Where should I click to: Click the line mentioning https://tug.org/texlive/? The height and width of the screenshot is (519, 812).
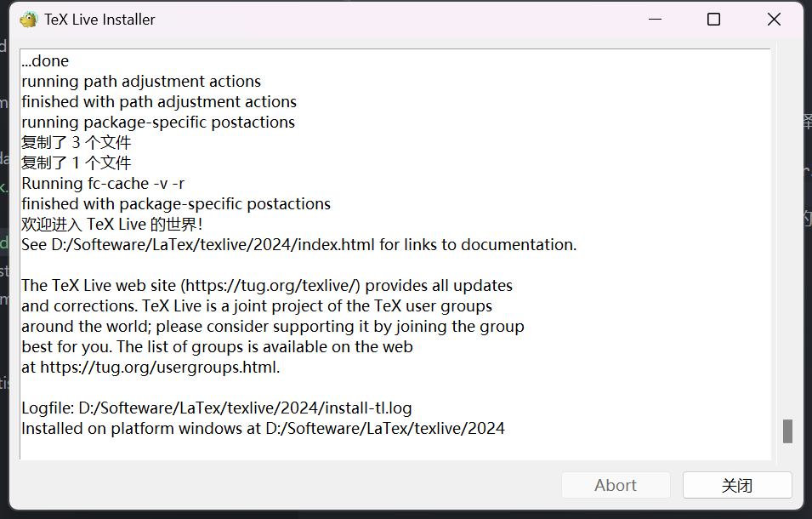(x=267, y=285)
